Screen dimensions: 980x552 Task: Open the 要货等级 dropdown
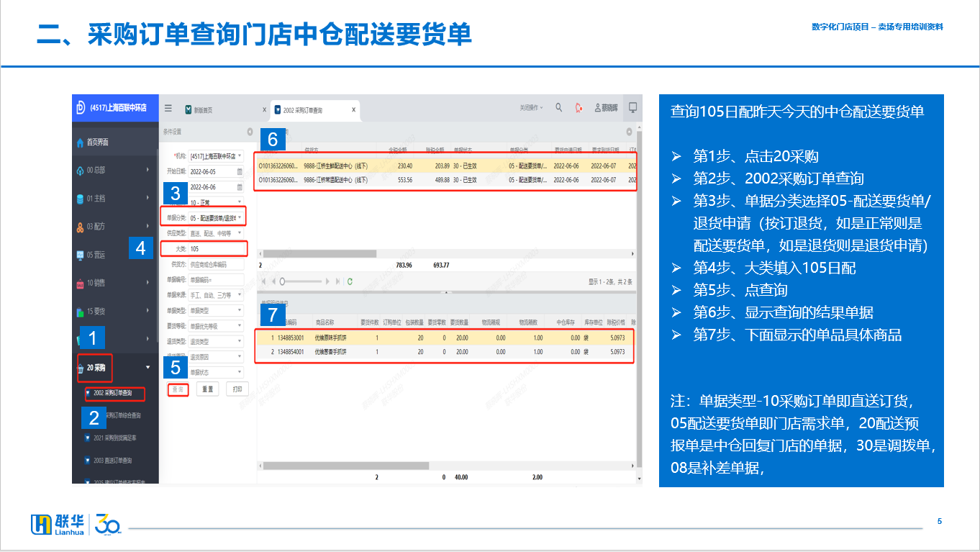click(x=216, y=325)
